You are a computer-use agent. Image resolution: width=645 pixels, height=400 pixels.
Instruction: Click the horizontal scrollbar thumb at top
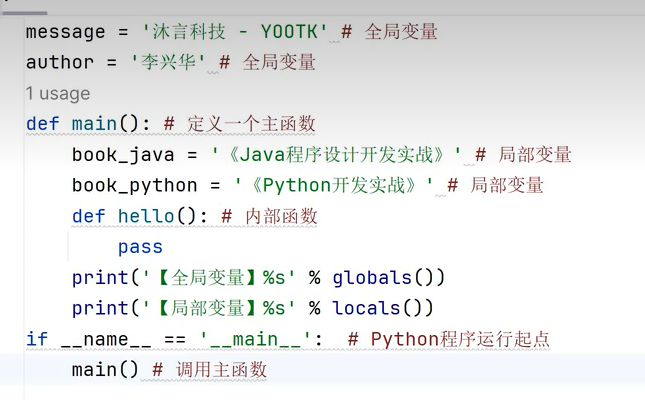pos(25,13)
